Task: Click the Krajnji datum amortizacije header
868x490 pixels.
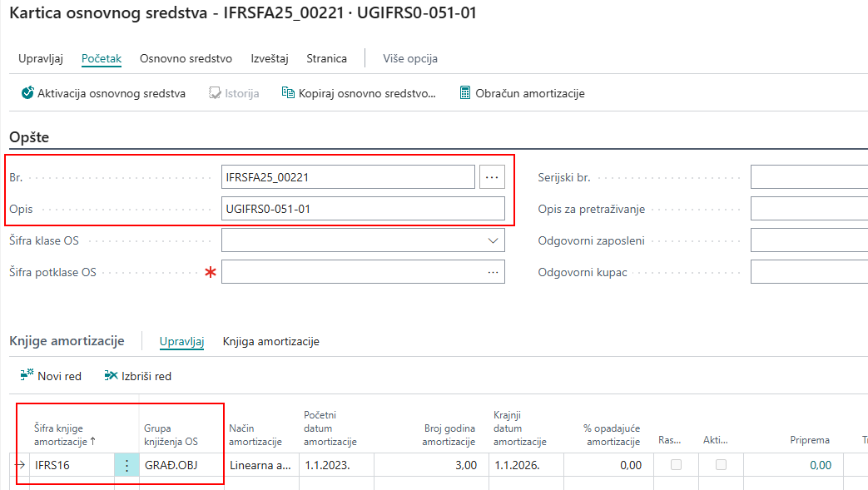Action: 520,428
